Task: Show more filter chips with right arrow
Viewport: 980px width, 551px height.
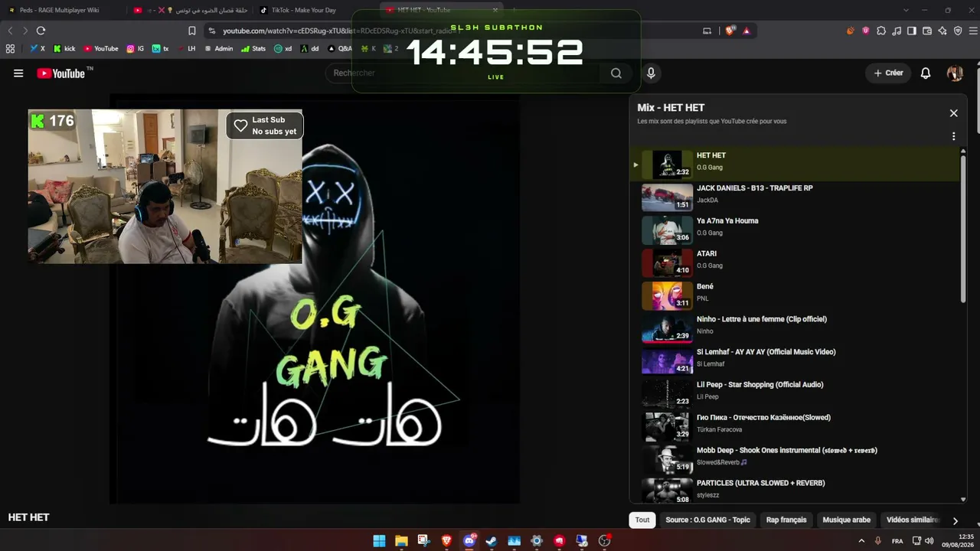Action: [955, 520]
